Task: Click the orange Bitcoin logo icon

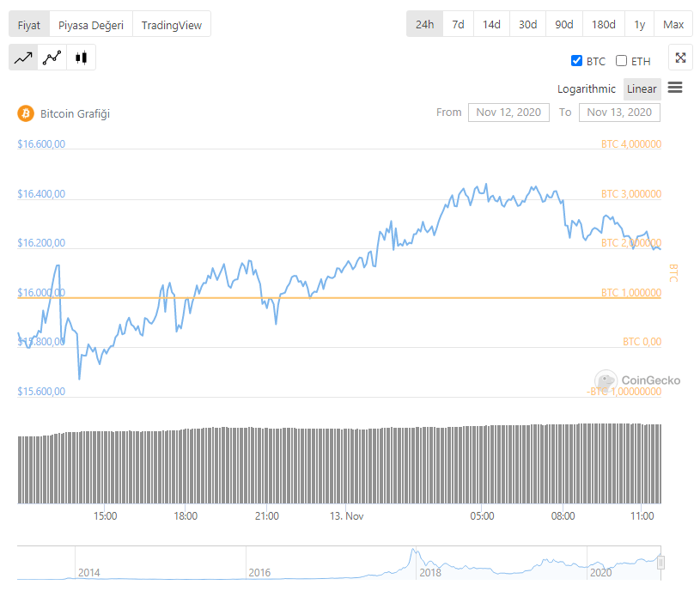Action: [x=25, y=113]
